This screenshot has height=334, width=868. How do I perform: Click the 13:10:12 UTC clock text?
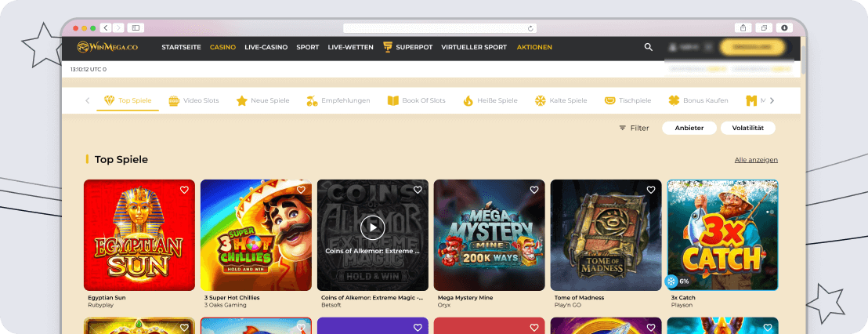click(x=89, y=69)
